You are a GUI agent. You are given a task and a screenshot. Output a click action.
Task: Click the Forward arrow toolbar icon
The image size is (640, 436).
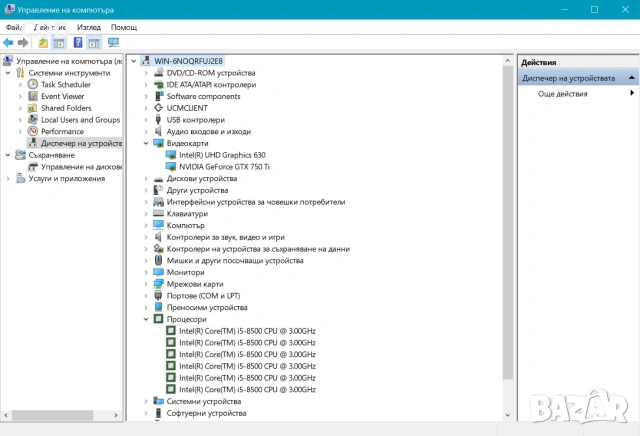[23, 42]
